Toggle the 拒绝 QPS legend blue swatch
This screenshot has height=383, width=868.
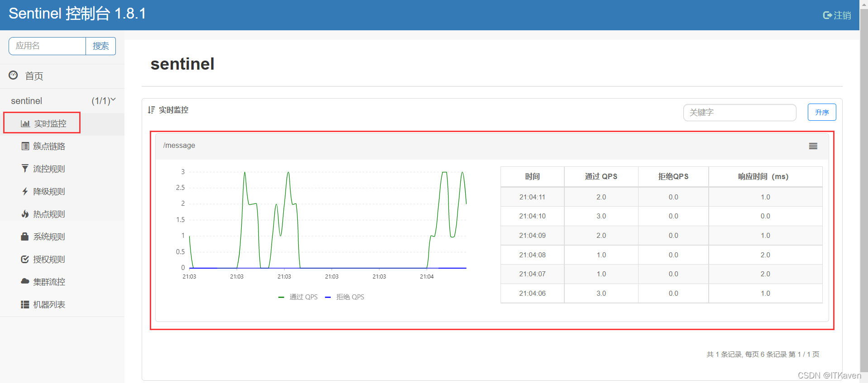[x=328, y=297]
